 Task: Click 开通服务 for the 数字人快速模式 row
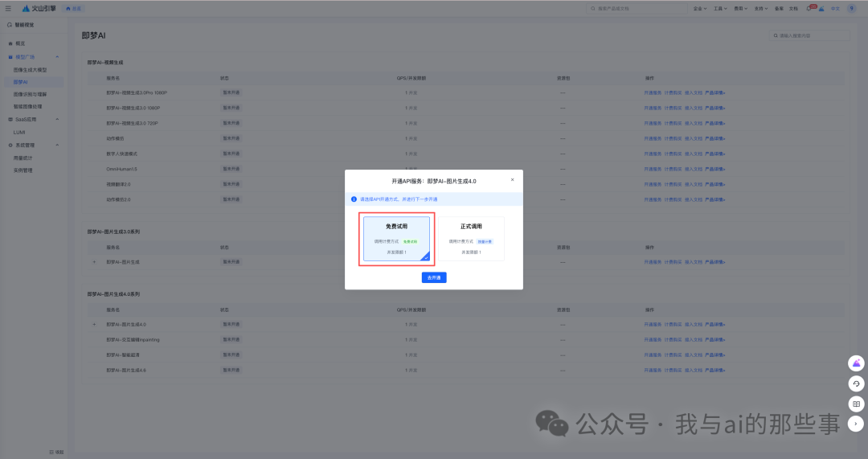[x=653, y=154]
